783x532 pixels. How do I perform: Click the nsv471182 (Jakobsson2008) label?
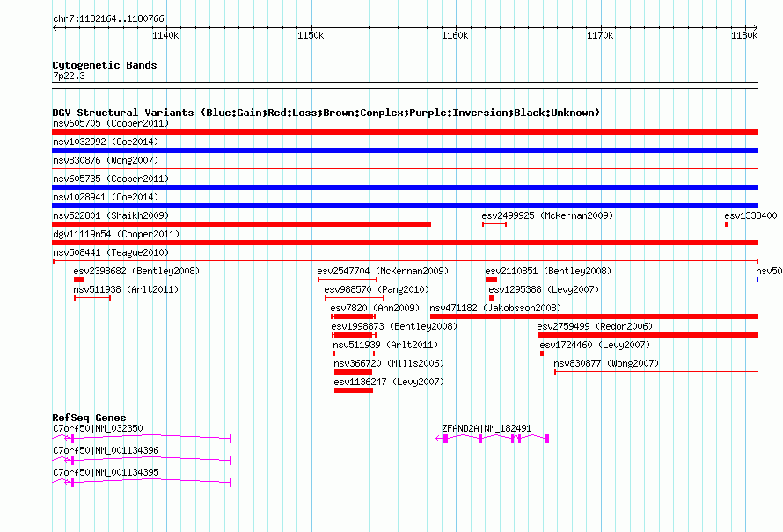tap(495, 308)
